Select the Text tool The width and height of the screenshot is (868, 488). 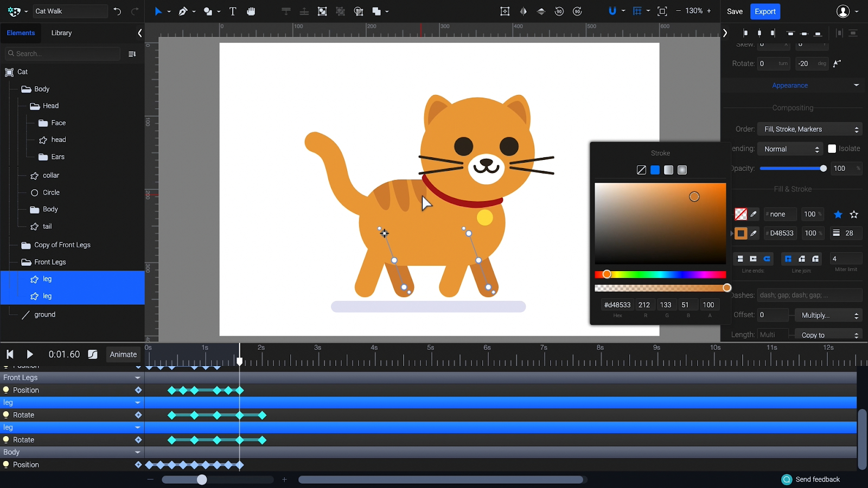[x=233, y=11]
